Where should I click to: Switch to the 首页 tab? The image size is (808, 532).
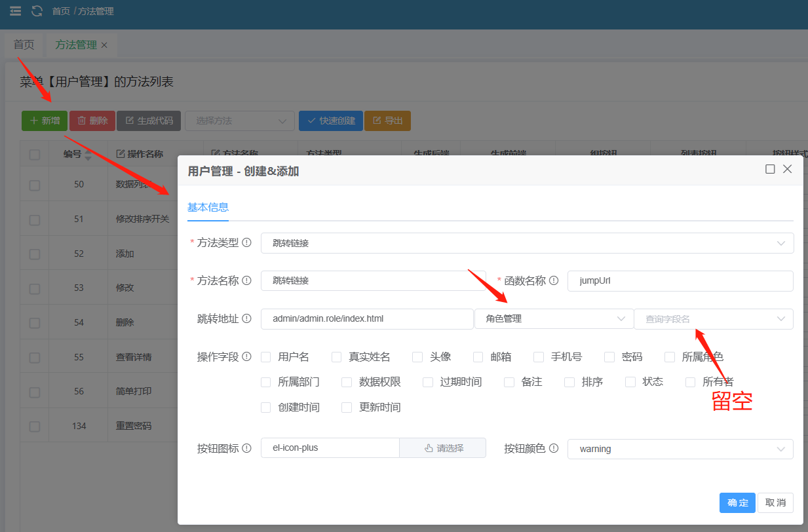[24, 45]
